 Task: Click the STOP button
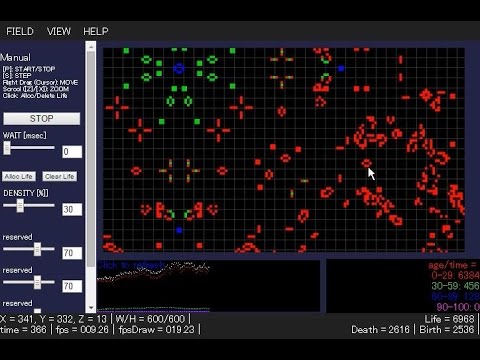click(42, 119)
